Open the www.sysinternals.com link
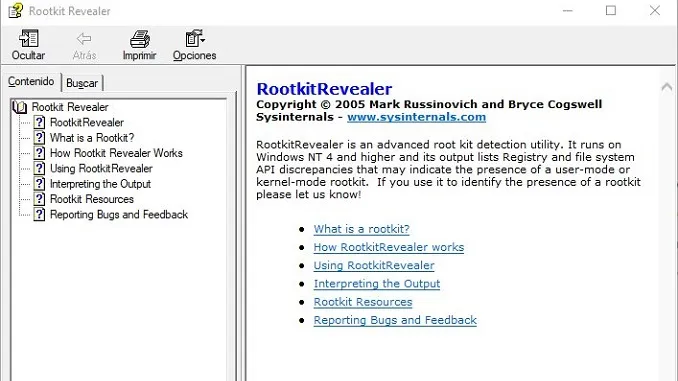The image size is (678, 381). tap(416, 117)
